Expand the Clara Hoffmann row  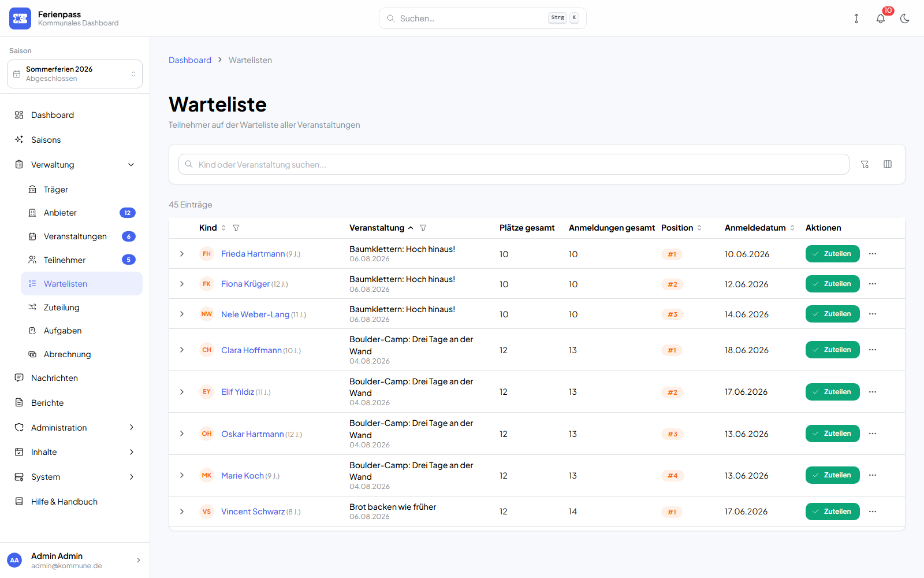pyautogui.click(x=182, y=350)
